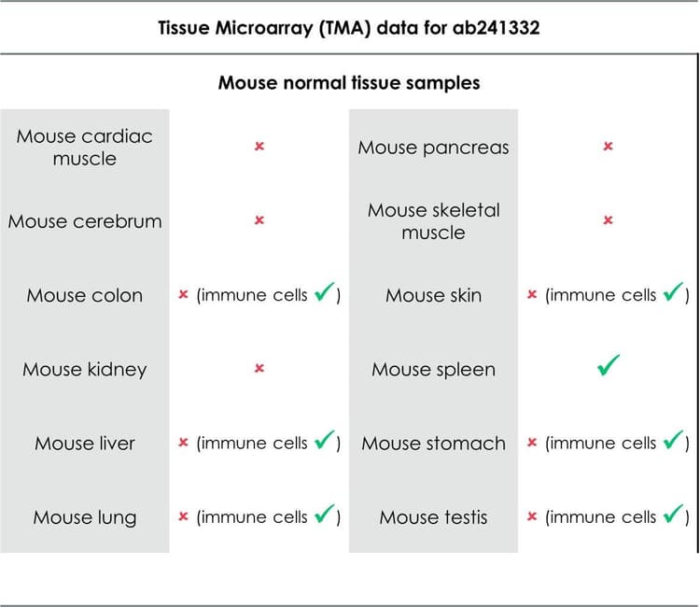Click the Tissue Microarray (TMA) data title
The image size is (700, 607).
[x=350, y=27]
